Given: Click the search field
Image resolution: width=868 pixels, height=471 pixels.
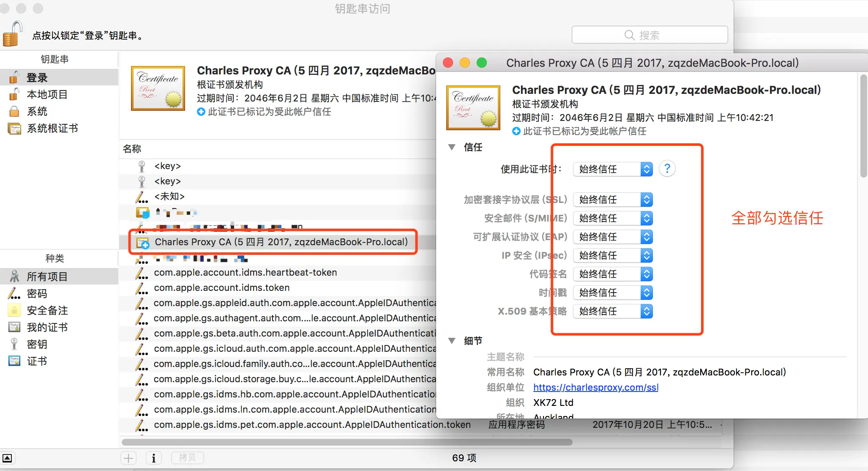Looking at the screenshot, I should coord(650,35).
